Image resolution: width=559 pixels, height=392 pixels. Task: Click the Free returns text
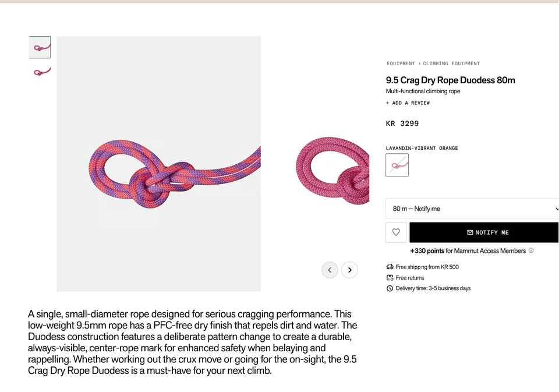tap(409, 277)
